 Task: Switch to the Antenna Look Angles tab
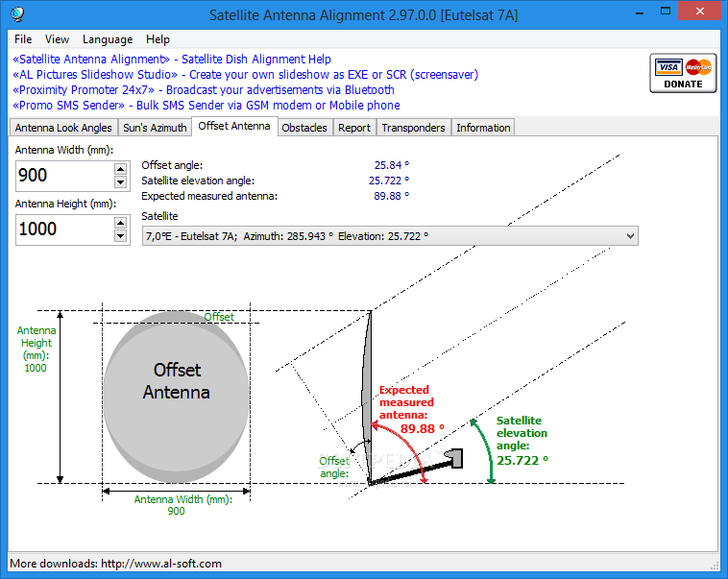(x=63, y=128)
